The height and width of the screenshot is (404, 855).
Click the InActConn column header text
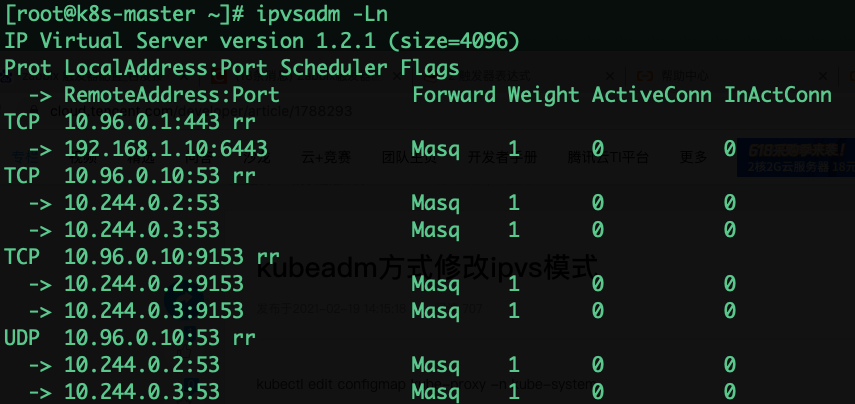click(778, 95)
